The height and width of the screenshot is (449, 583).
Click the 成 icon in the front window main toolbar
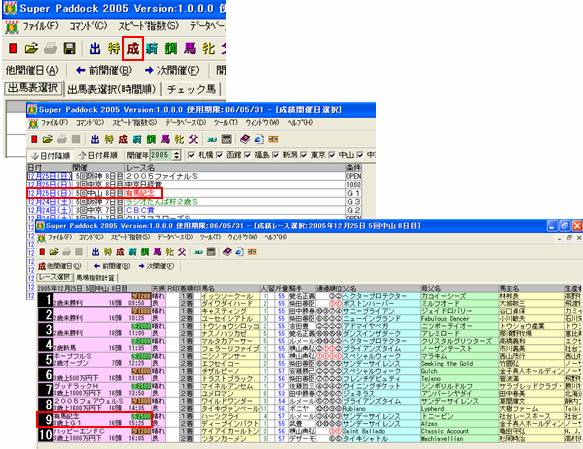pyautogui.click(x=120, y=252)
